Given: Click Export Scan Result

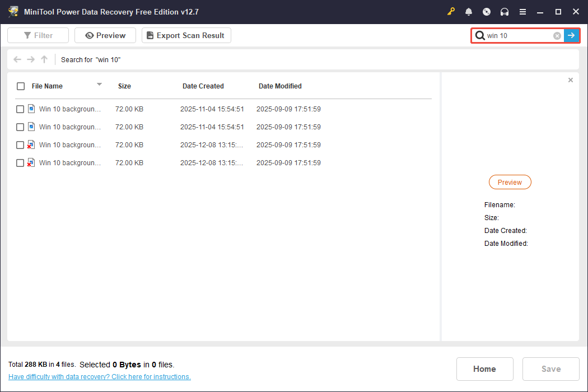Looking at the screenshot, I should 186,35.
